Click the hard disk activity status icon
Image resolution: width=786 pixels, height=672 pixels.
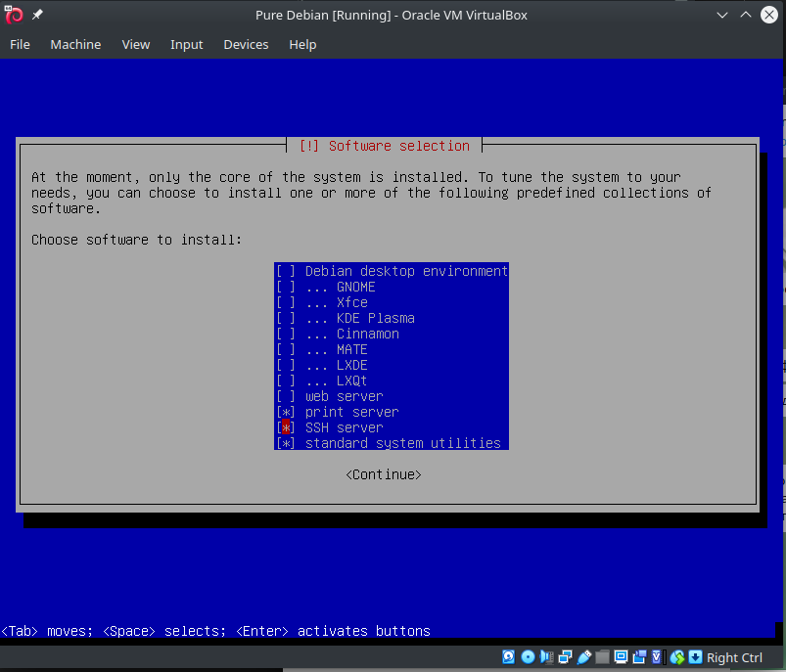[x=508, y=656]
